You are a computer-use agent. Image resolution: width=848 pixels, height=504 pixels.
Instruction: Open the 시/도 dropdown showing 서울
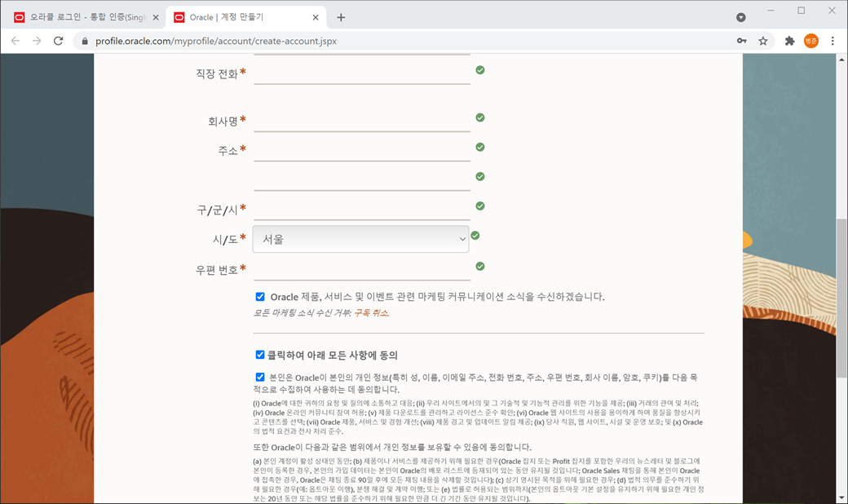point(360,239)
